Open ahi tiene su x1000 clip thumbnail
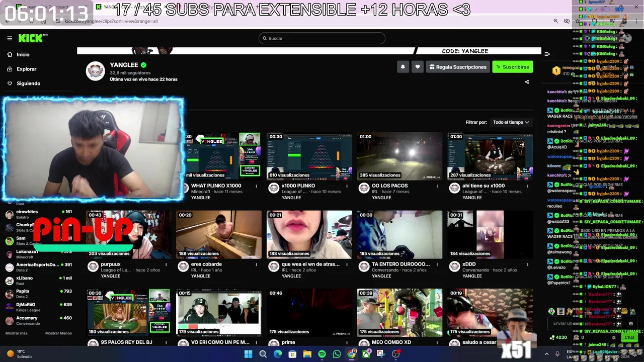Image resolution: width=644 pixels, height=362 pixels. 490,156
